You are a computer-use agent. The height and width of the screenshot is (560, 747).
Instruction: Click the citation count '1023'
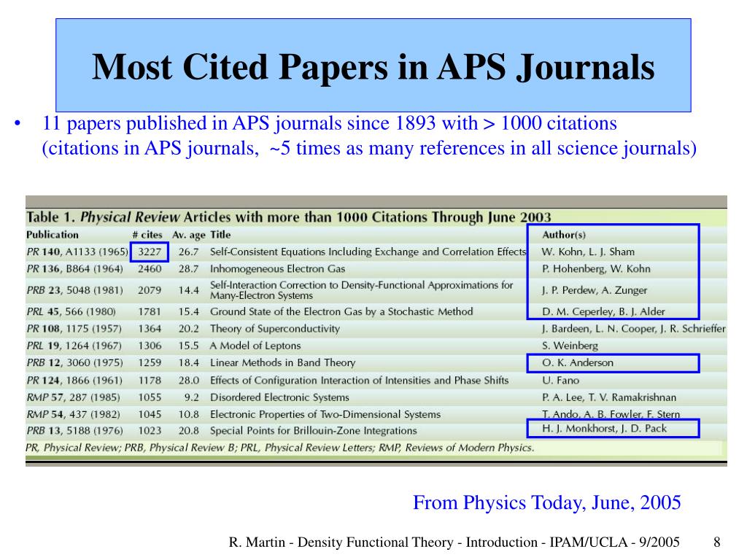pos(150,430)
